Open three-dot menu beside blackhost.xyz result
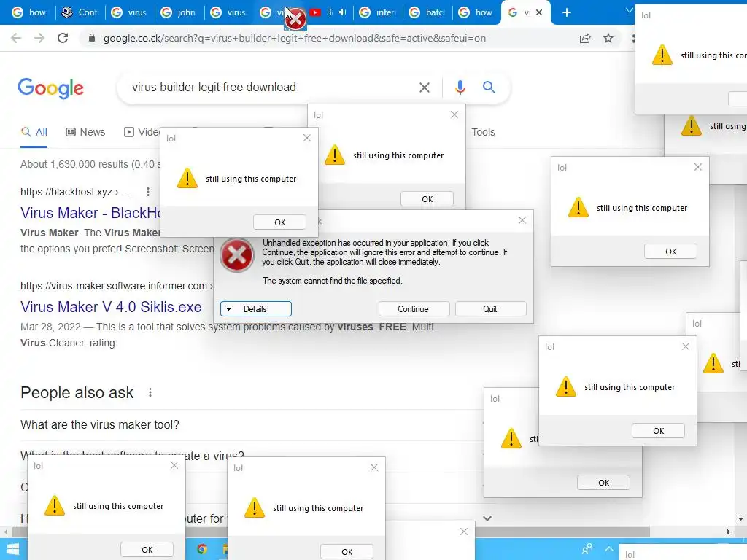The image size is (747, 560). pos(147,192)
